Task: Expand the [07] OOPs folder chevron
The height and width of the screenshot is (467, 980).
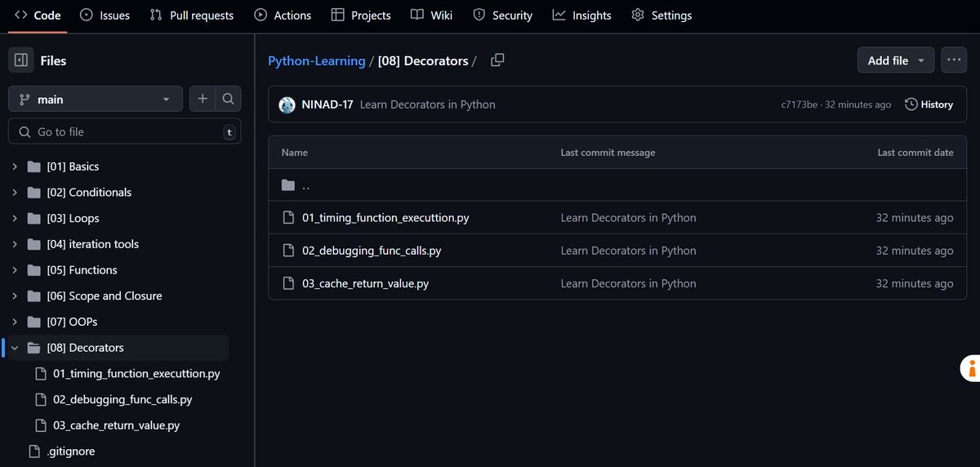Action: click(15, 322)
